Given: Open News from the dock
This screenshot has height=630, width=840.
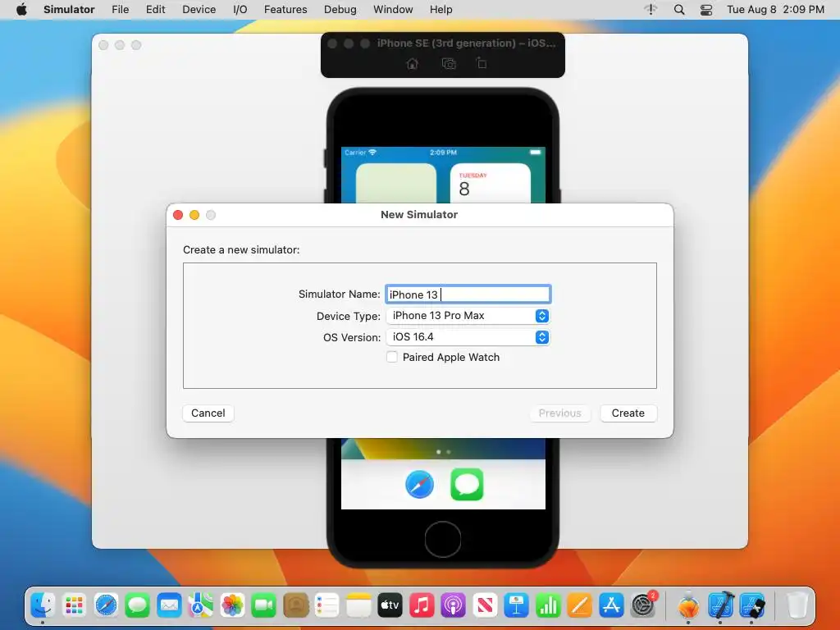Looking at the screenshot, I should (485, 606).
